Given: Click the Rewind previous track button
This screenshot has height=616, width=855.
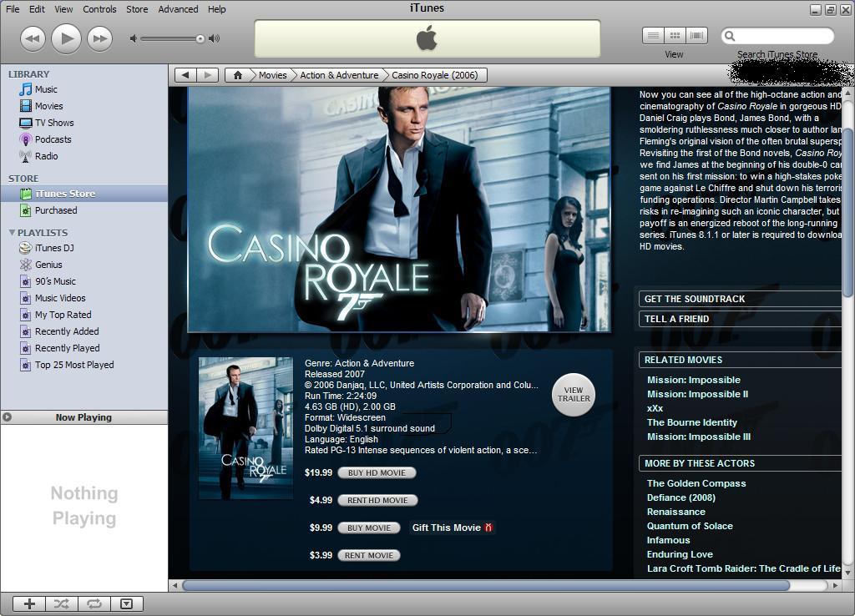Looking at the screenshot, I should [x=33, y=38].
